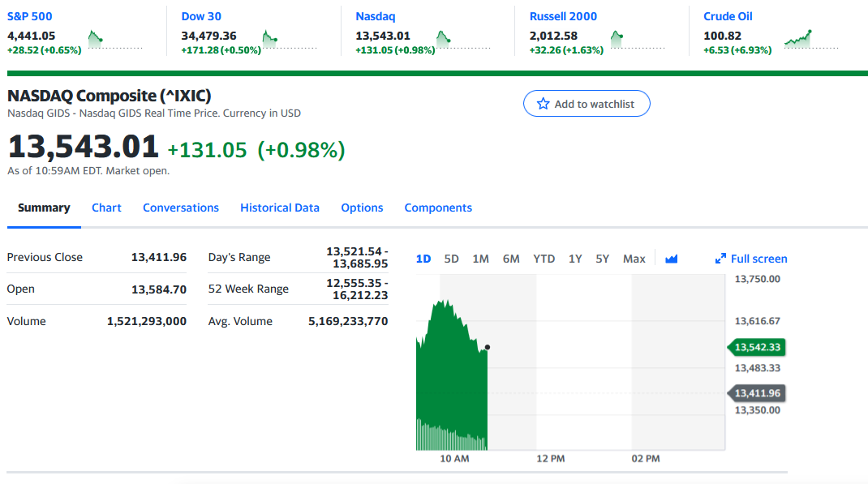Click the Avg. Volume value 5,169,233,770

pos(348,321)
